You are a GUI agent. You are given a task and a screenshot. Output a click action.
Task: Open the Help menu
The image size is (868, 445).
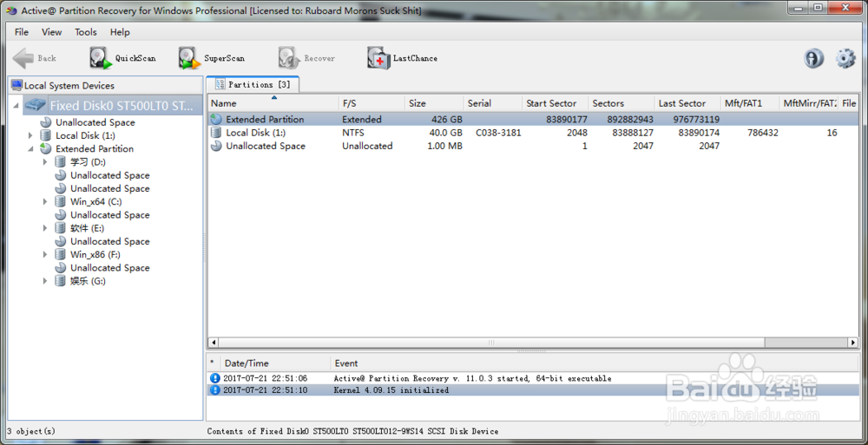click(120, 32)
